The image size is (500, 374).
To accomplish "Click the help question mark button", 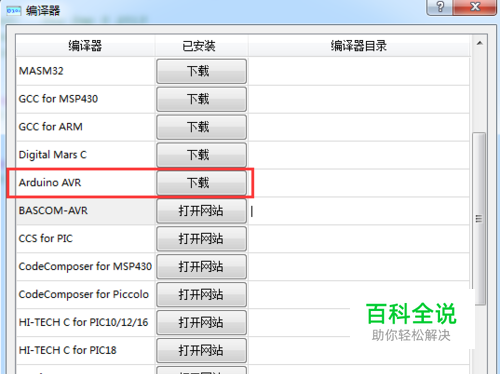I will [440, 7].
